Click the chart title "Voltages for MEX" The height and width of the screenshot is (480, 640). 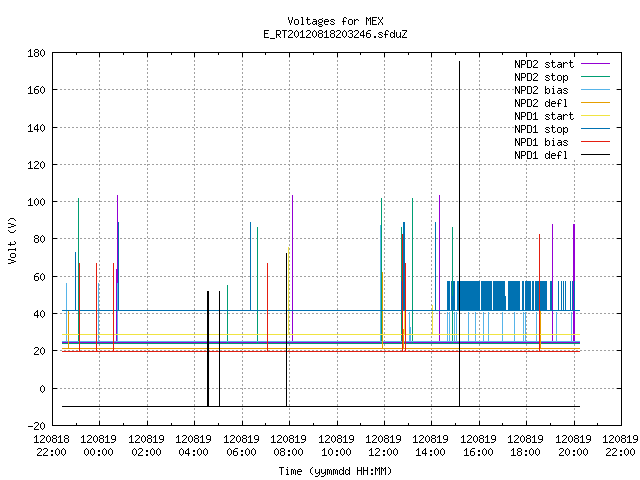[335, 21]
